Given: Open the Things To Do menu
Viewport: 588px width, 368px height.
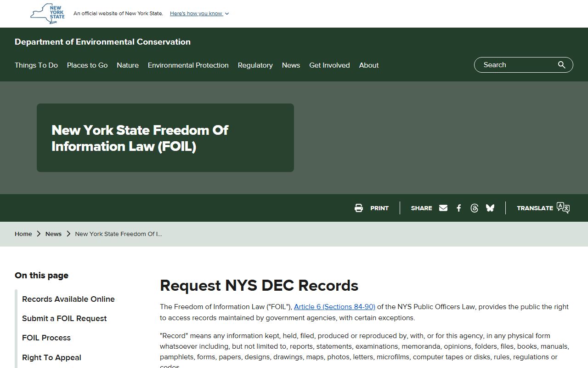Looking at the screenshot, I should 36,65.
